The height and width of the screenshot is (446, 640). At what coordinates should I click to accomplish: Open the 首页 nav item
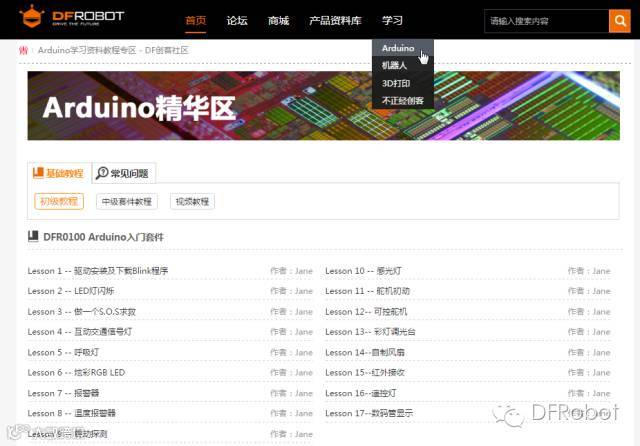(x=196, y=20)
